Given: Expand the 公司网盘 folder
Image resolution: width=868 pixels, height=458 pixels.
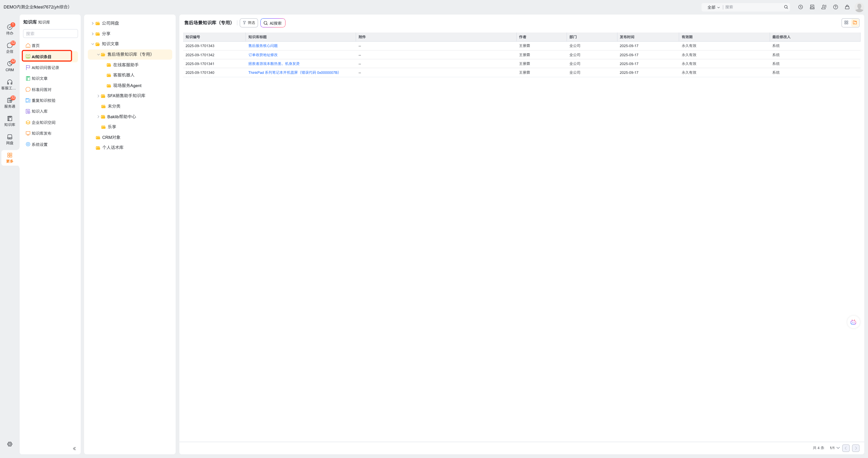Looking at the screenshot, I should click(93, 23).
